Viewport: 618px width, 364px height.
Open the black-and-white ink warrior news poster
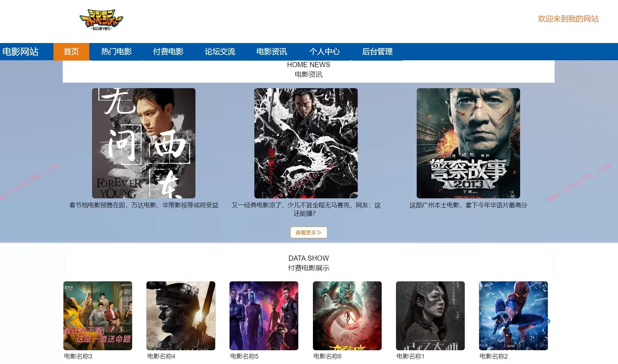click(306, 143)
